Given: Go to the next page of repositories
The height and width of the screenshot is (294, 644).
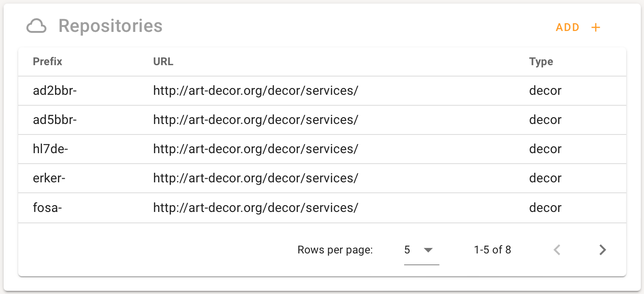Looking at the screenshot, I should pos(603,250).
